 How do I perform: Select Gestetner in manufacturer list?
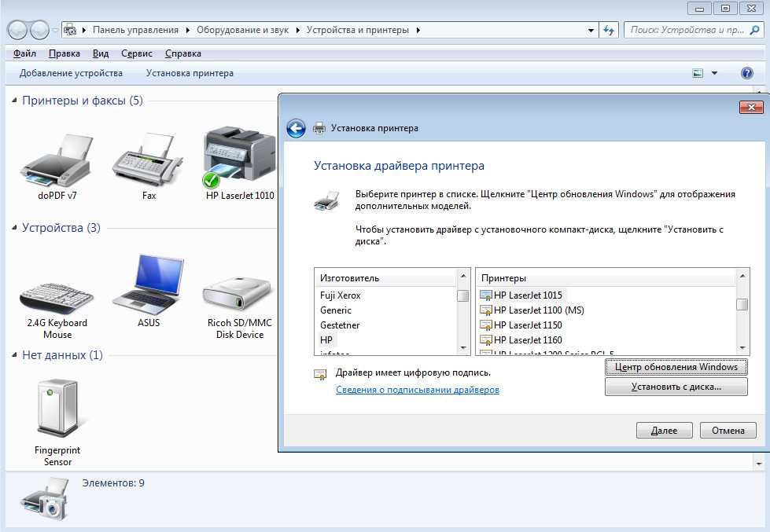point(340,325)
